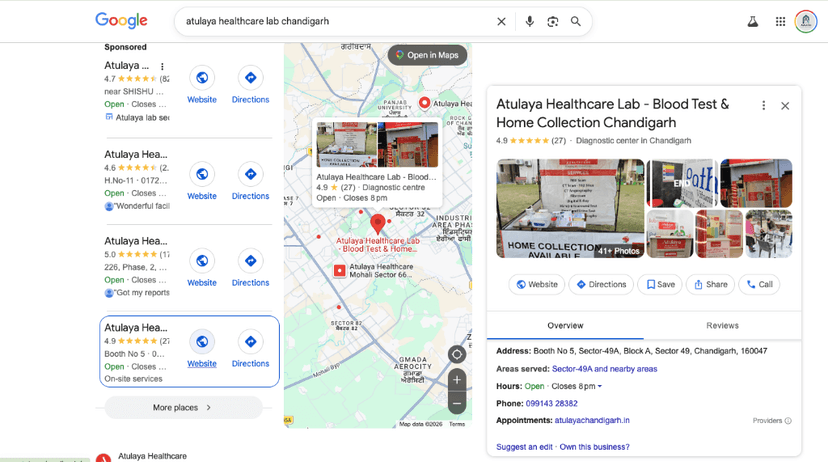Open Google Lens image search
This screenshot has height=462, width=828.
coord(552,21)
